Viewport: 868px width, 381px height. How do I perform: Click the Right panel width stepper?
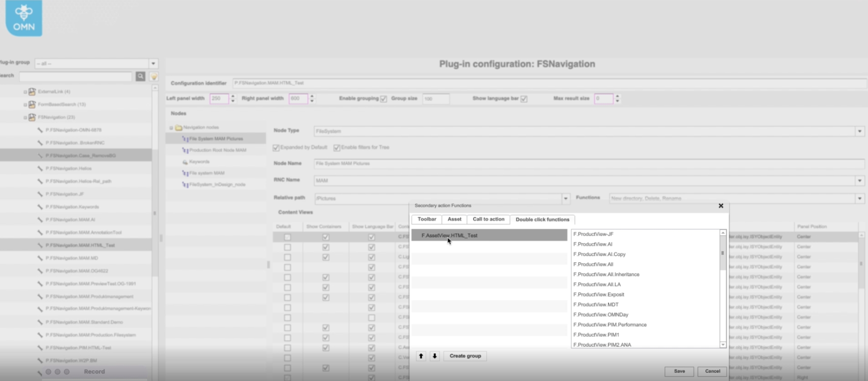(312, 99)
